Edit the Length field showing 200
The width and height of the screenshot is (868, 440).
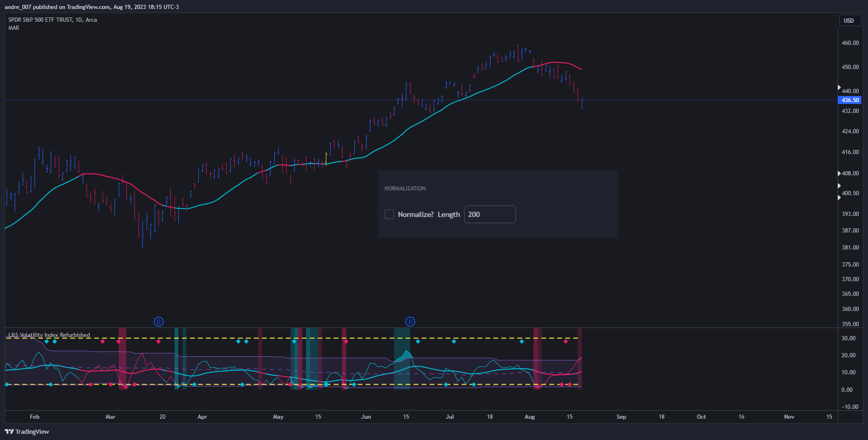click(490, 215)
